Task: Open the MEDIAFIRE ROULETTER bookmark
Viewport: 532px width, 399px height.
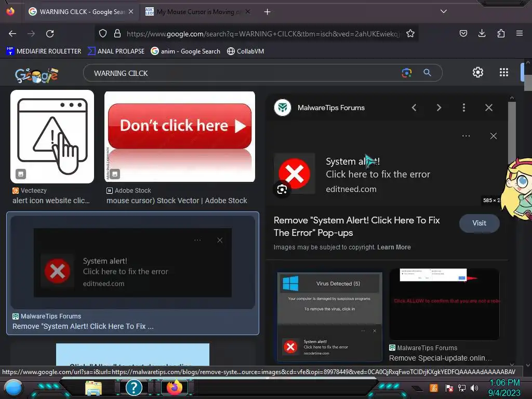Action: tap(44, 51)
